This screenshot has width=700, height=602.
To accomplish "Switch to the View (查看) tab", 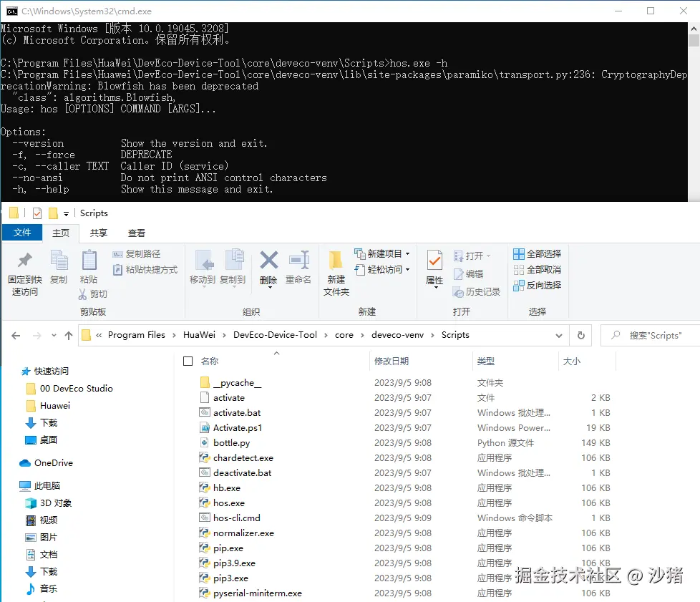I will point(137,233).
